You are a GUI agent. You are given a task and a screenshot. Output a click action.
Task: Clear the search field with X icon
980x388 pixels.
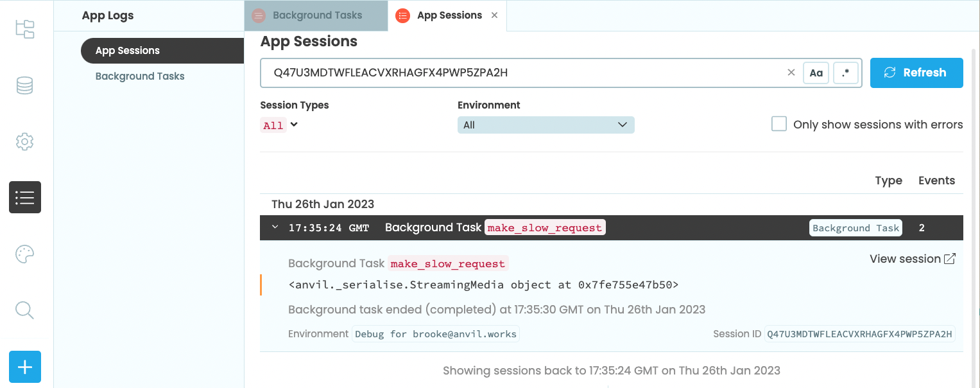tap(791, 73)
